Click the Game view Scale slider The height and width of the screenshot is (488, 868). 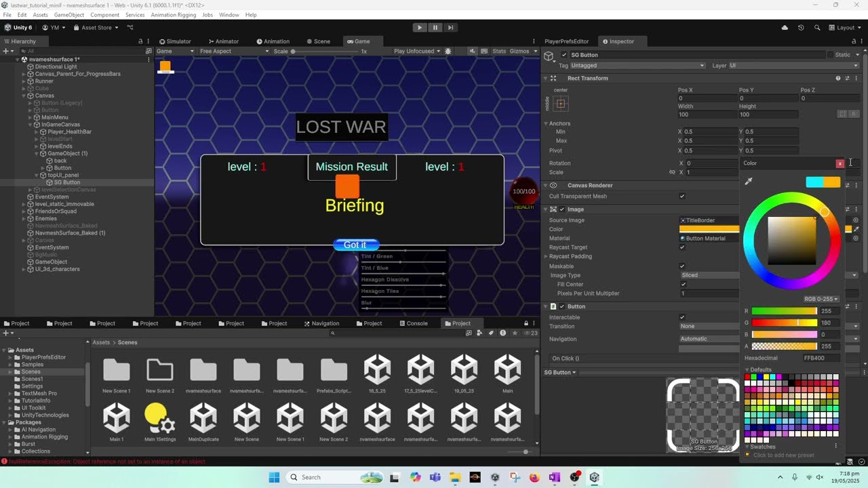click(327, 52)
